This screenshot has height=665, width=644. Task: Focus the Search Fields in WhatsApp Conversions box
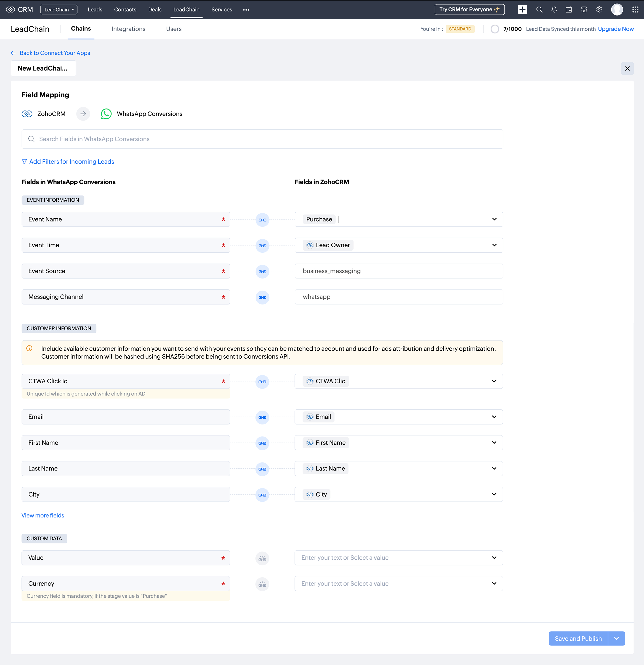(262, 139)
